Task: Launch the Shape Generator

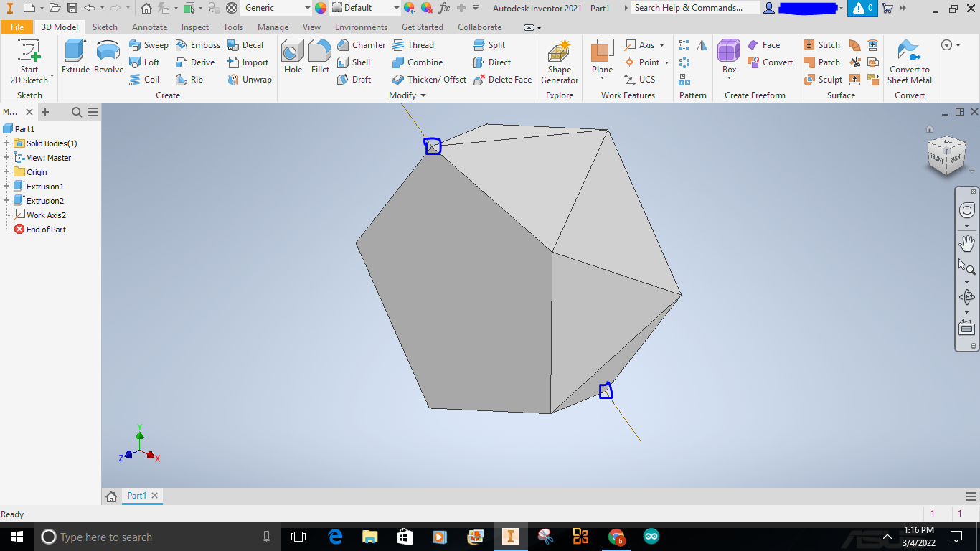Action: coord(560,62)
